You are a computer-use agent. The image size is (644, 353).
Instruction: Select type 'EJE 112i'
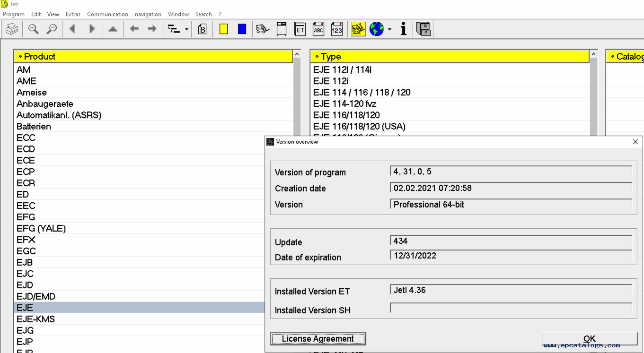point(450,81)
